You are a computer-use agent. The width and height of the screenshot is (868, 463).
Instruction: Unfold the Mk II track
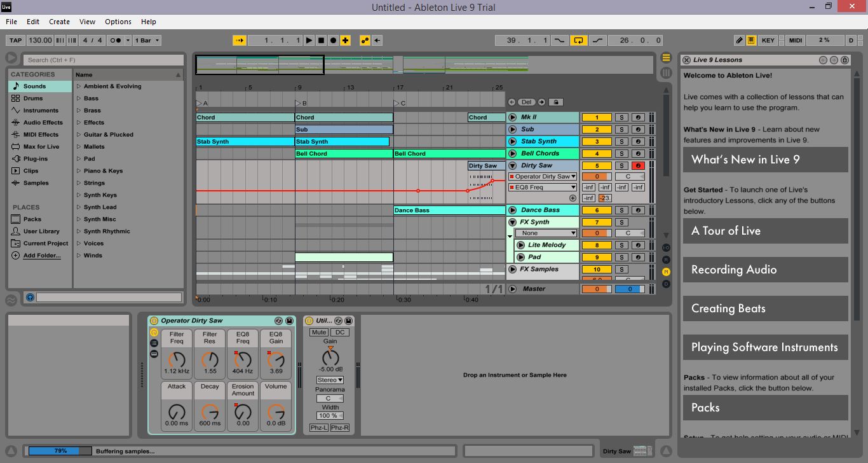[512, 117]
